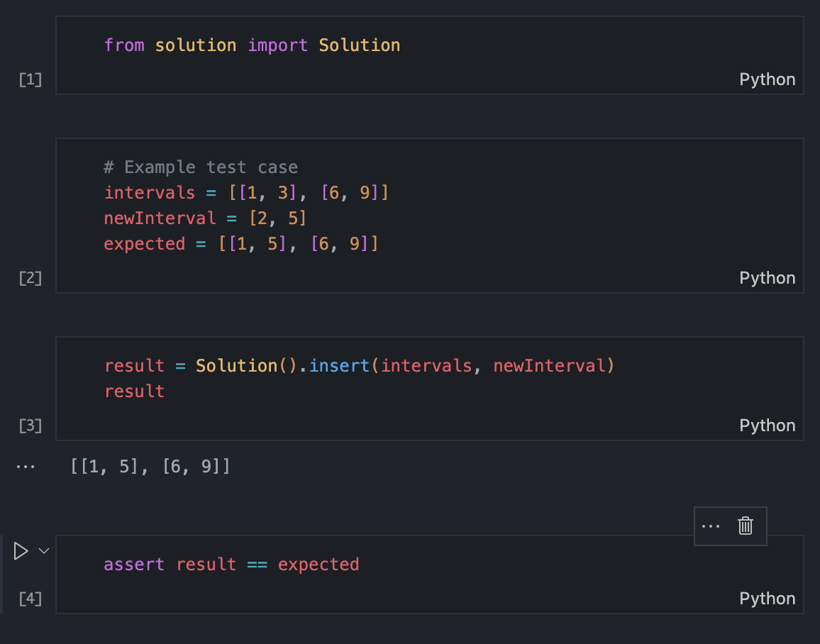Screen dimensions: 820x644
Task: Click the Python label on the third cell
Action: tap(767, 425)
